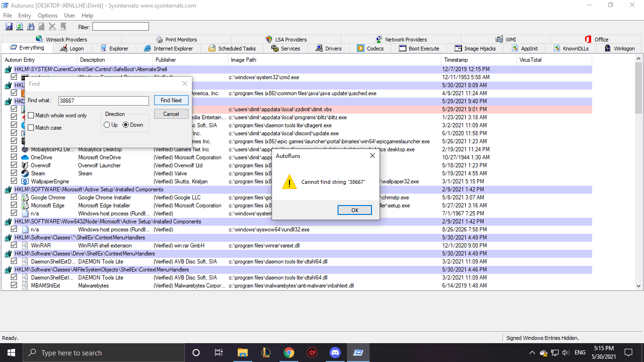Open File Explorer from the taskbar
Viewport: 644px width, 362px height.
tap(242, 353)
